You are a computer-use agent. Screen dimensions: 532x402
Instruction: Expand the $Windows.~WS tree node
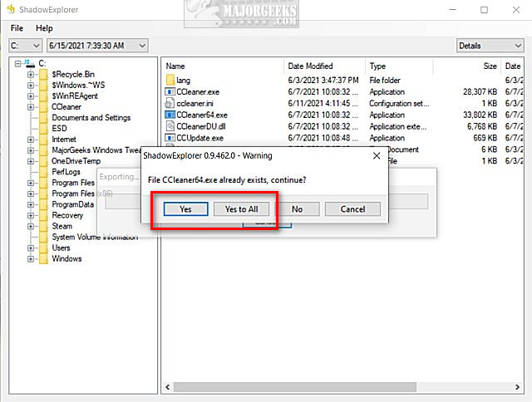(31, 85)
